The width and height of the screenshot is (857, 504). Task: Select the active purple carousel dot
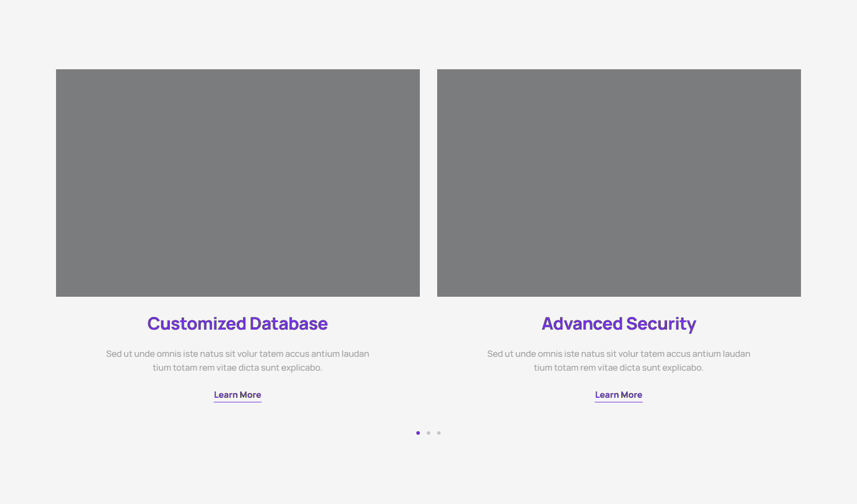418,433
